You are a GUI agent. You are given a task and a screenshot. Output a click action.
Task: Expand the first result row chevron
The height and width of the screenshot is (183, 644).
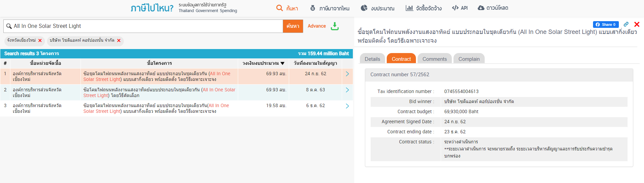coord(347,74)
